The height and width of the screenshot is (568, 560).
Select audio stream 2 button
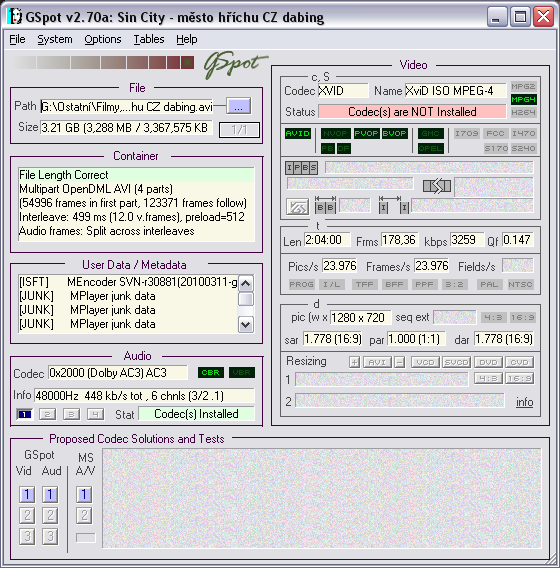(x=47, y=414)
